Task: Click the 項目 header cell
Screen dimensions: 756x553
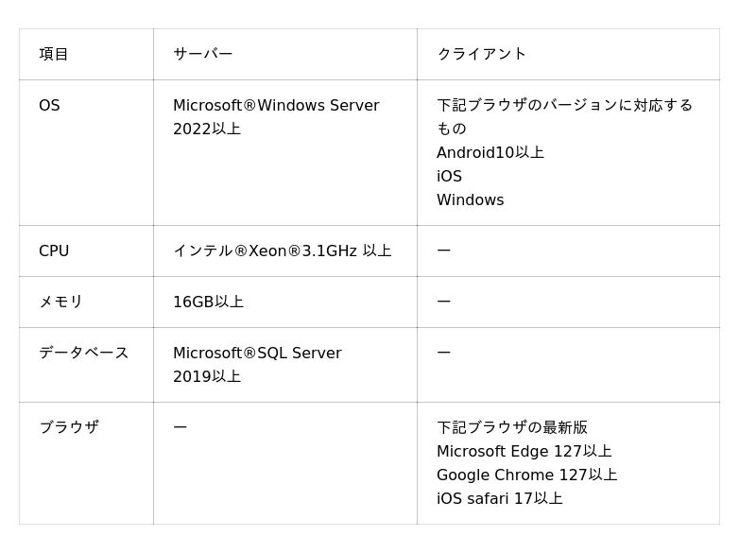Action: tap(54, 54)
